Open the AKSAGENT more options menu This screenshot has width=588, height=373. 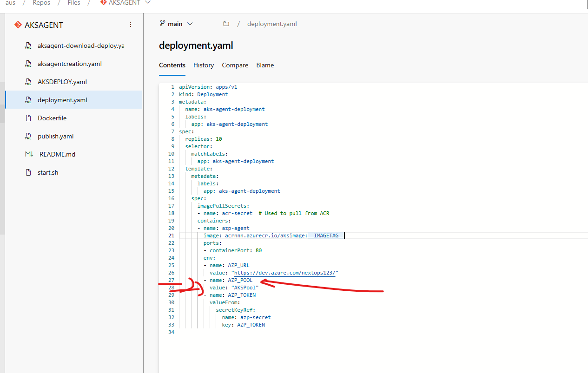pyautogui.click(x=131, y=25)
